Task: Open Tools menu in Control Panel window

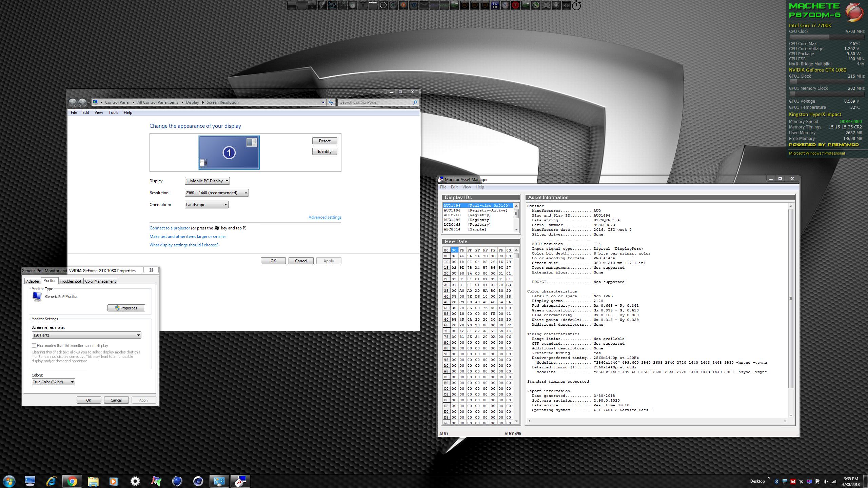Action: point(113,113)
